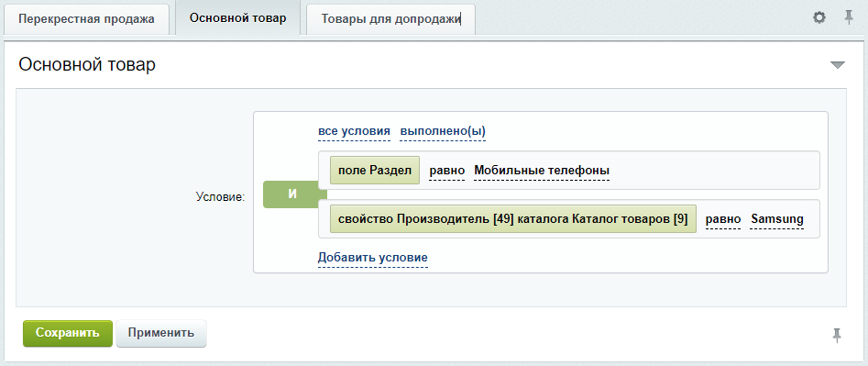
Task: Select the Основной товар tab
Action: (237, 18)
